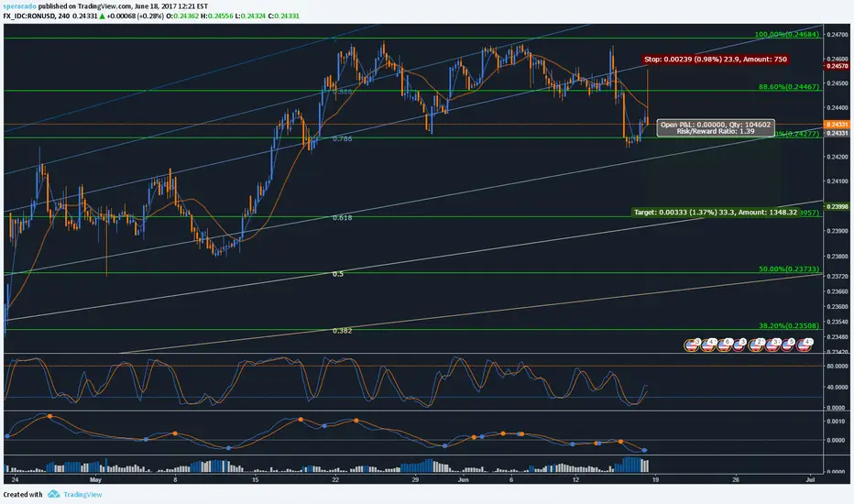Click the red 0.24570 stop price tag
This screenshot has height=504, width=854.
[x=837, y=66]
